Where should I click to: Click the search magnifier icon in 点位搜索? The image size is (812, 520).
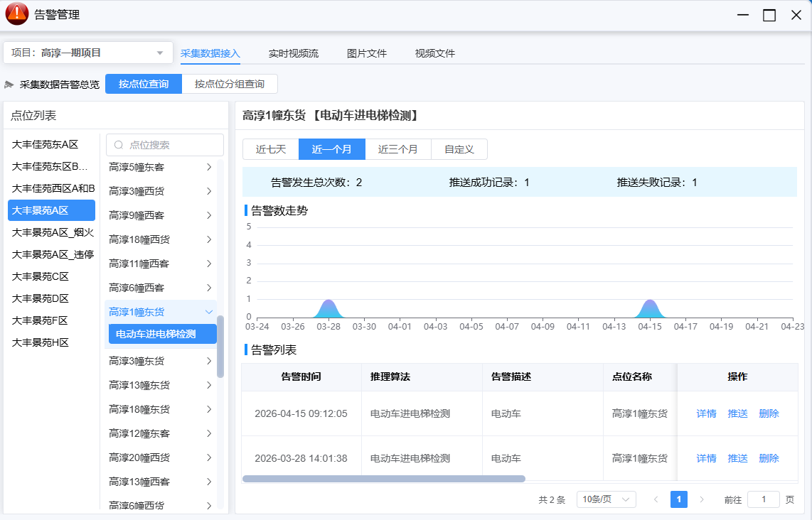tap(119, 145)
